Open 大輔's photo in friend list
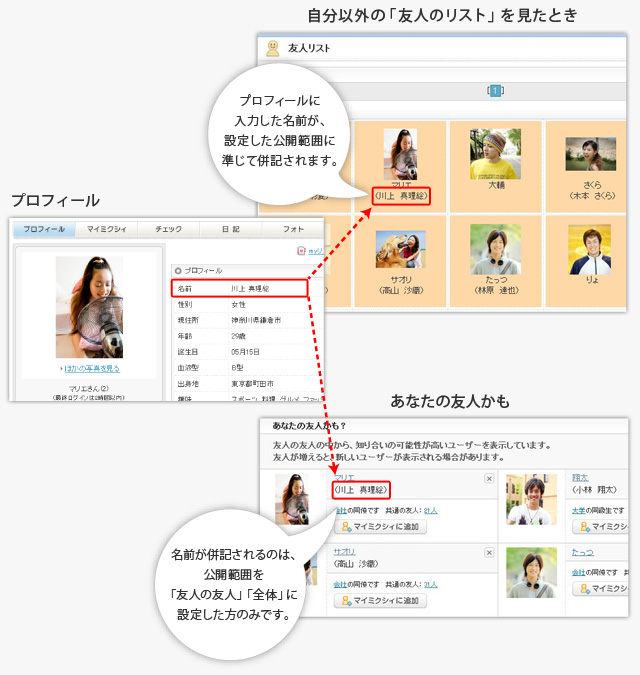The height and width of the screenshot is (675, 640). pyautogui.click(x=495, y=154)
